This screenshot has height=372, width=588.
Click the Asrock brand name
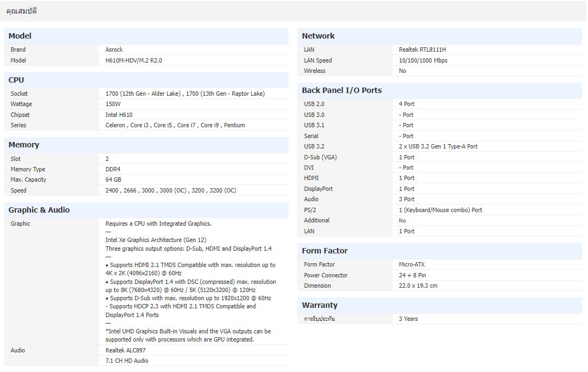(114, 49)
